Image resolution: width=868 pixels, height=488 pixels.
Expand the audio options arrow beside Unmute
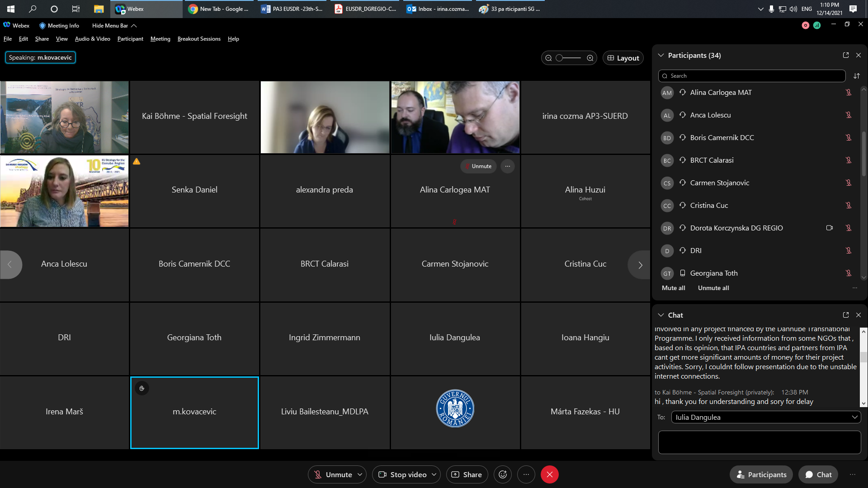coord(360,474)
